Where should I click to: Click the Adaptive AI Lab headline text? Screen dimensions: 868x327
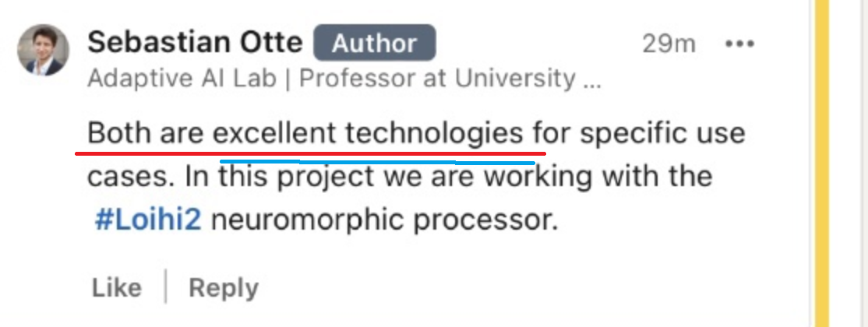click(x=183, y=79)
